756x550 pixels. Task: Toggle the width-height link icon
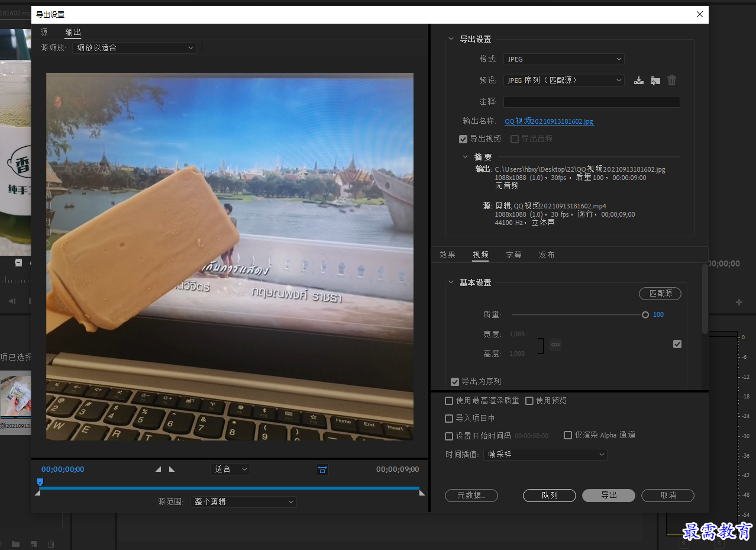[555, 344]
